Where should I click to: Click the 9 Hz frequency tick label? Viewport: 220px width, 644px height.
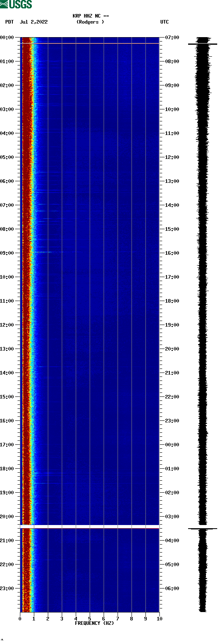(x=145, y=619)
